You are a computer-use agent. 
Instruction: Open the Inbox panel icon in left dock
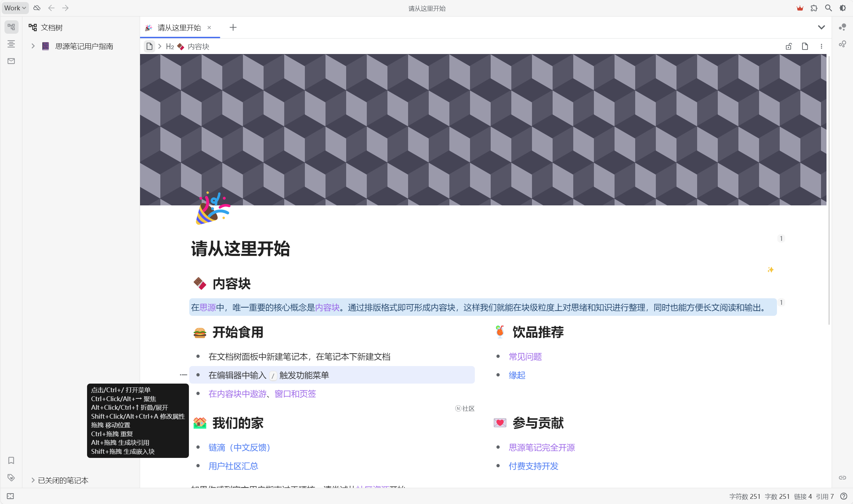[x=11, y=61]
